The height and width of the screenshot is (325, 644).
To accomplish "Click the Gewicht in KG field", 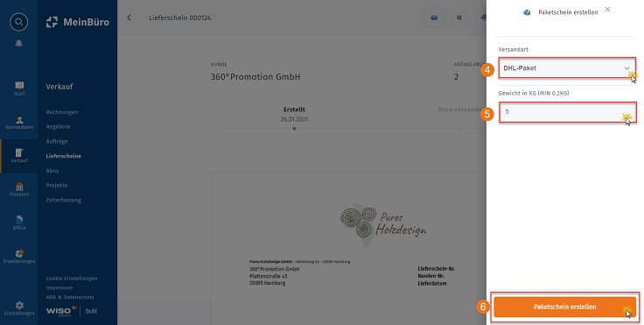I will (567, 112).
